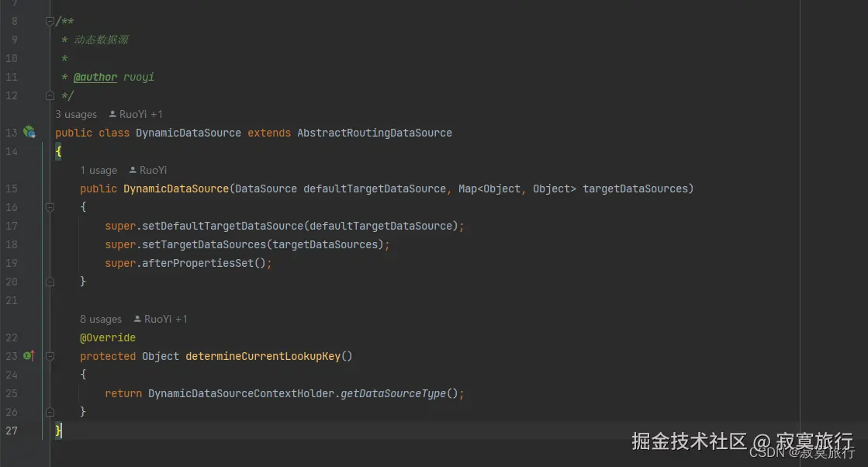This screenshot has height=467, width=868.
Task: Click line number 23 in the gutter
Action: coord(12,356)
